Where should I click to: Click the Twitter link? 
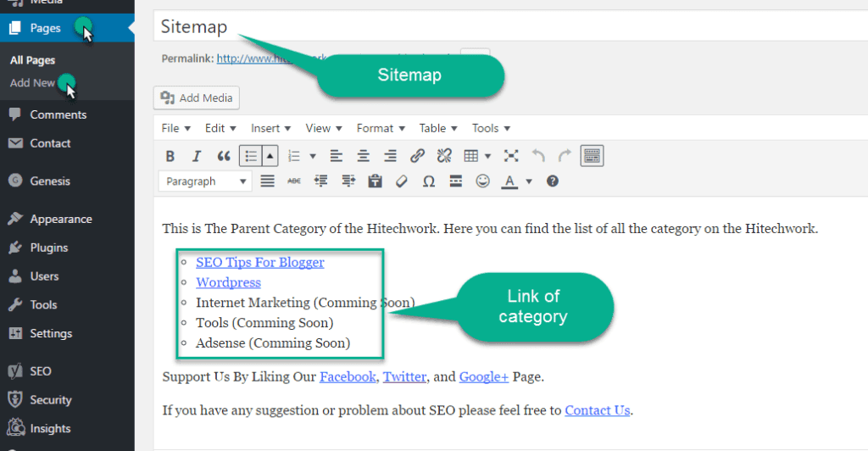pos(404,377)
